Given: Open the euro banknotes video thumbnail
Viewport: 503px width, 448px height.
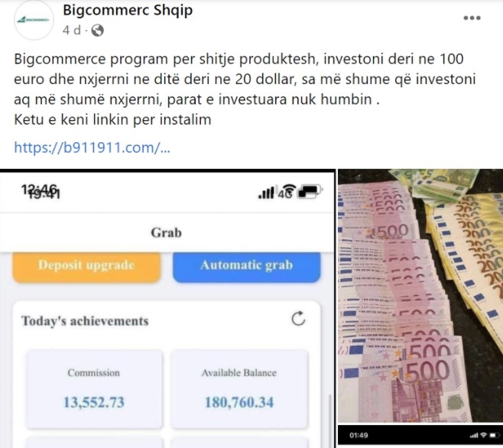Looking at the screenshot, I should click(420, 307).
